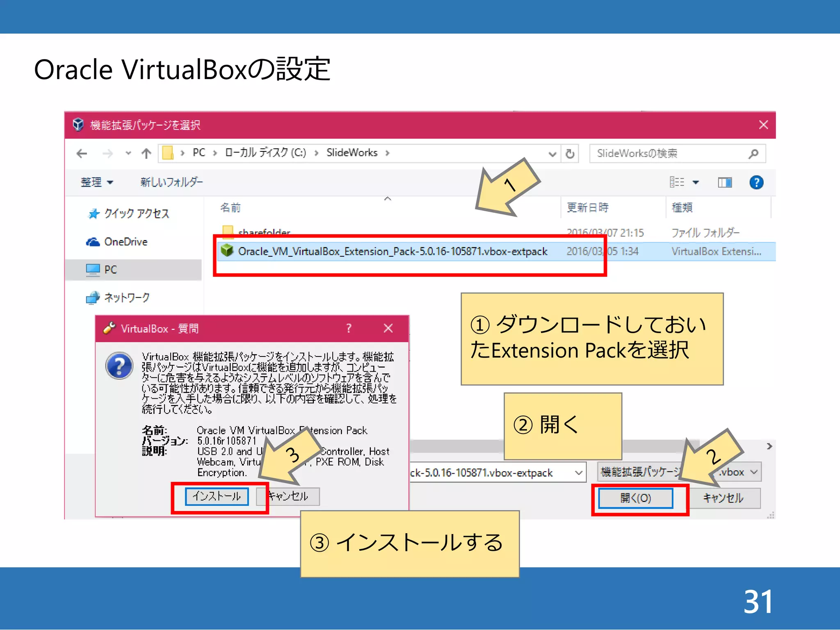Select the Oracle_VM_VirtualBox_Extension_Pack file
This screenshot has height=630, width=840.
[x=496, y=251]
